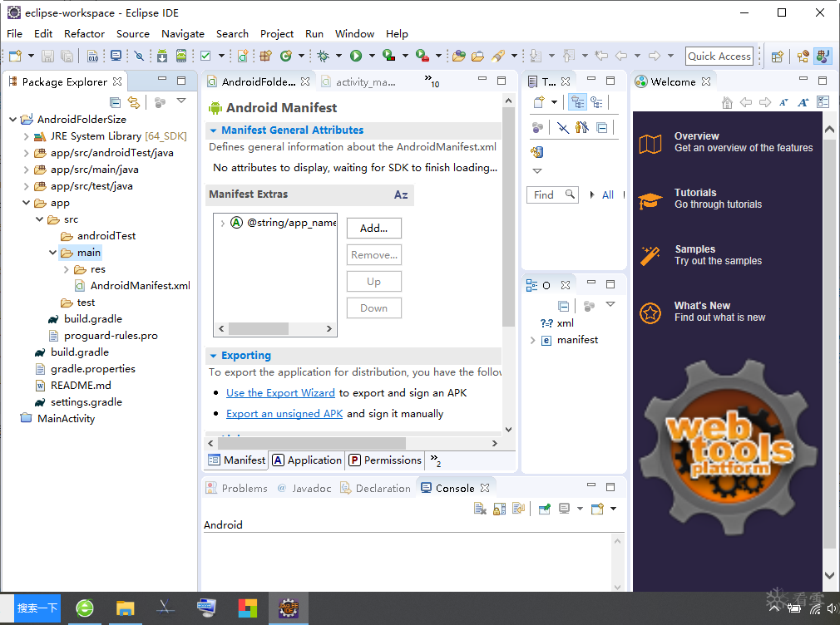The width and height of the screenshot is (840, 625).
Task: Collapse the Exporting section
Action: (213, 356)
